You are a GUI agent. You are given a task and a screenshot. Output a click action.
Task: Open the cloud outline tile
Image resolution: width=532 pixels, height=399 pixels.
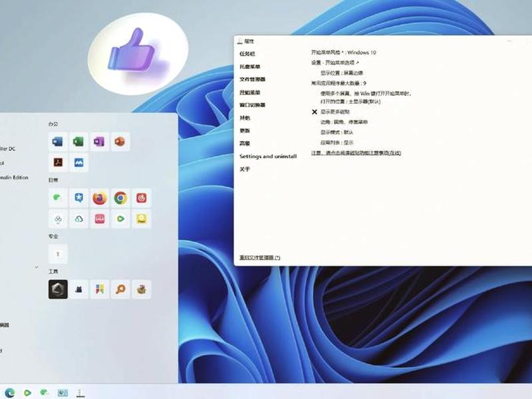[78, 219]
